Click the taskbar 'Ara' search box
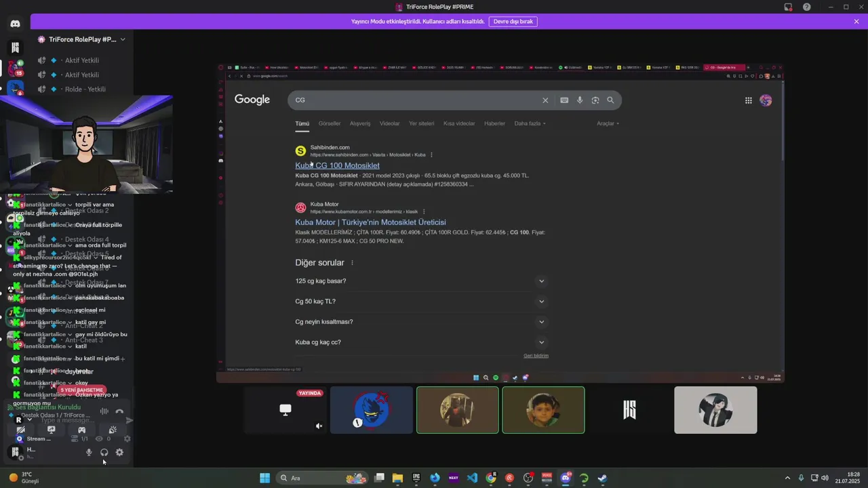Image resolution: width=868 pixels, height=488 pixels. [x=322, y=478]
